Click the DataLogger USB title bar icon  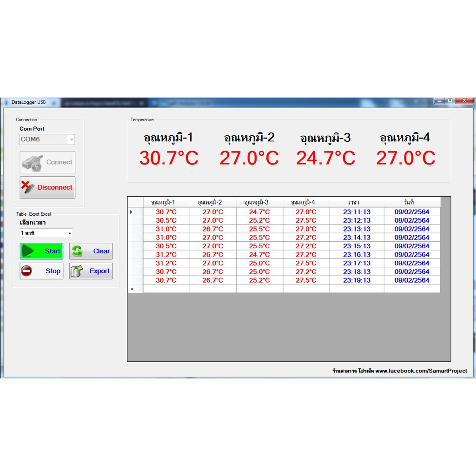pos(7,102)
